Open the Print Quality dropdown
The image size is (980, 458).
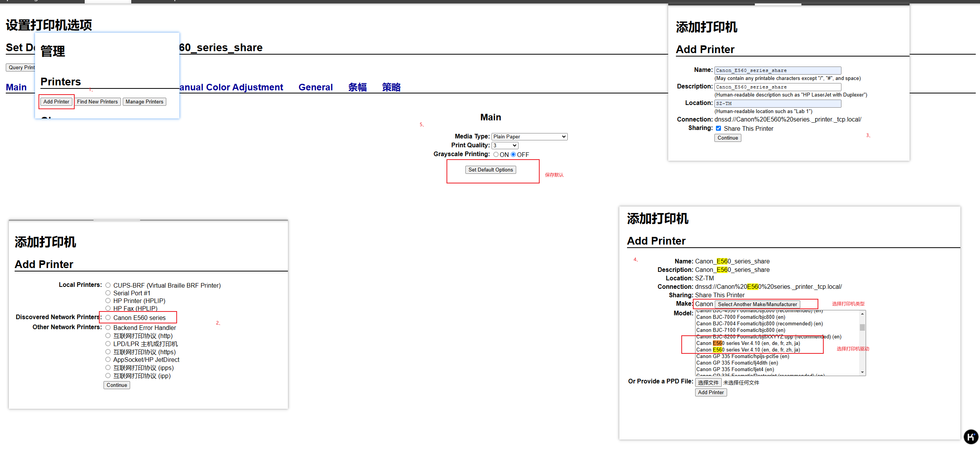(x=505, y=145)
